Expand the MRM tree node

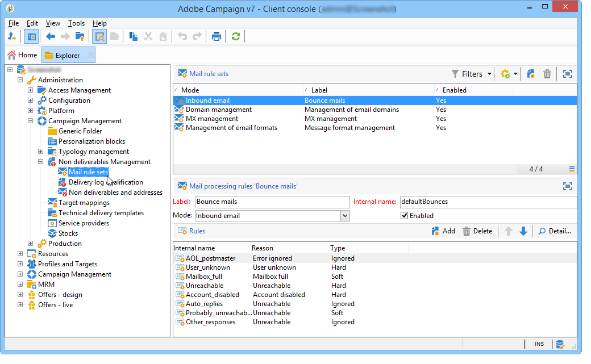[20, 284]
